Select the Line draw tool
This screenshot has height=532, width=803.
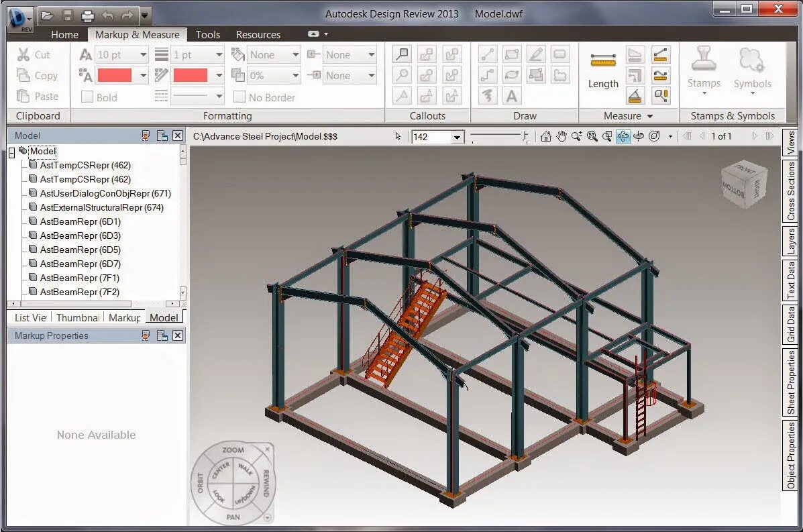click(x=488, y=54)
